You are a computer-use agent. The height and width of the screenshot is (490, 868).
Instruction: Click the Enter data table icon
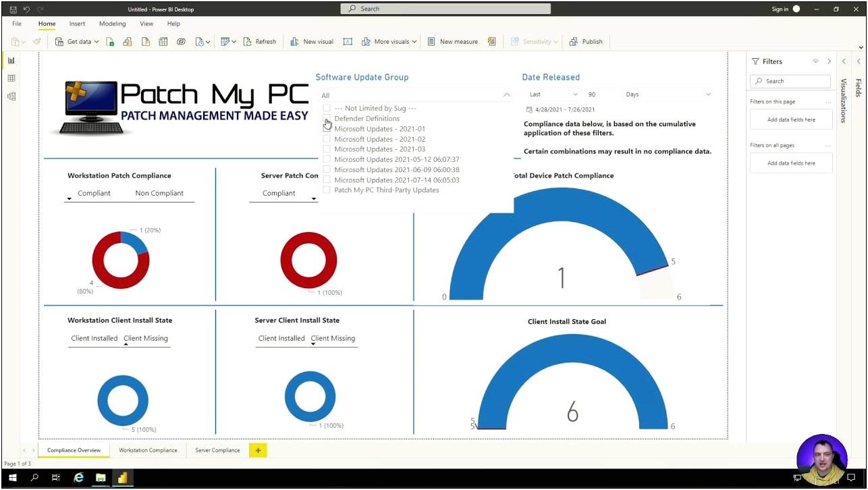[x=163, y=42]
